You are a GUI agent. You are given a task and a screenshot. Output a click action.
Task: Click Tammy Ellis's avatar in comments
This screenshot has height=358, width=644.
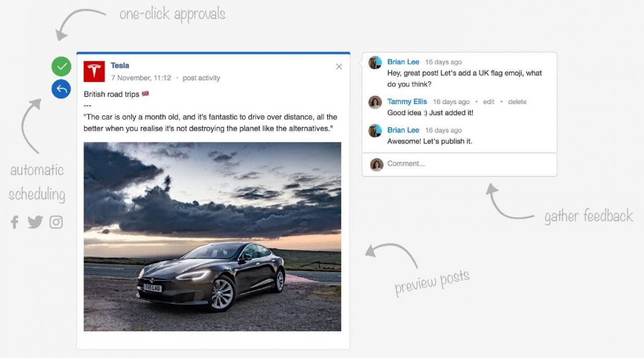[x=375, y=102]
